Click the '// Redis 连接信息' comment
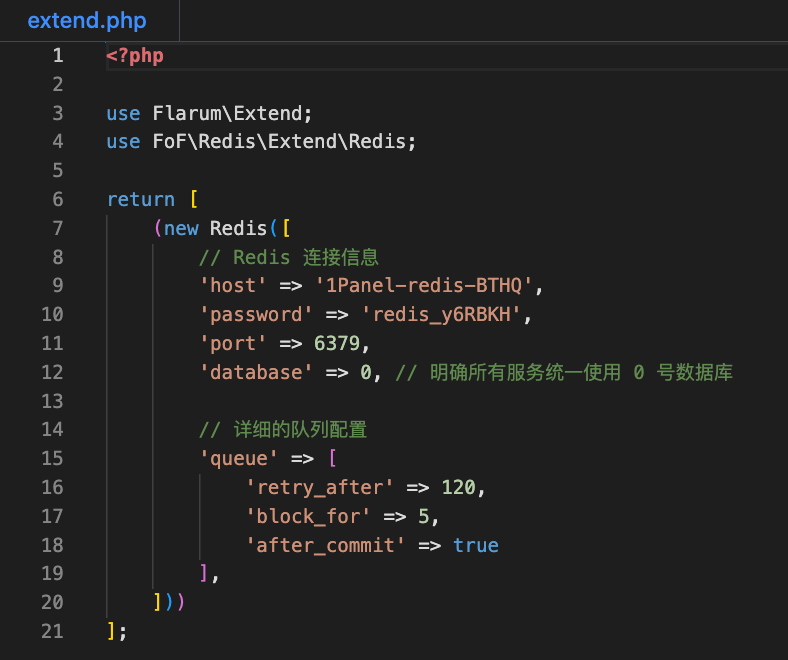The image size is (788, 660). 289,257
